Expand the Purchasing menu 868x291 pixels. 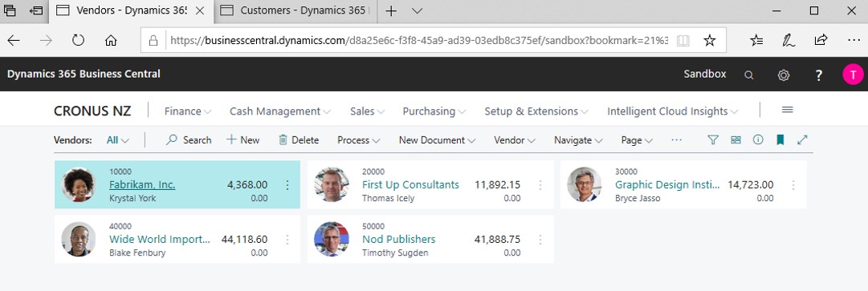[x=434, y=111]
